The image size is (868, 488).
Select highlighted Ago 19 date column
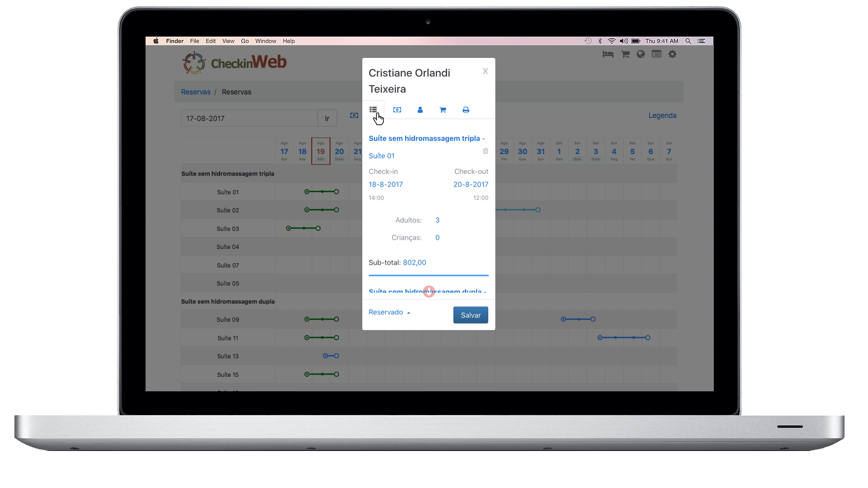pos(321,151)
